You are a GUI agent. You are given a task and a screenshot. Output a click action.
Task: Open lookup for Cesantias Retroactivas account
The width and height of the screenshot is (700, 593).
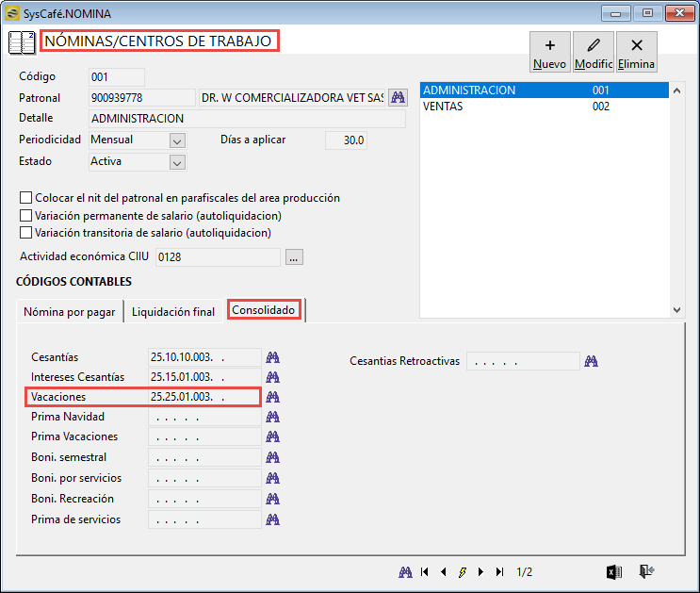pos(591,361)
